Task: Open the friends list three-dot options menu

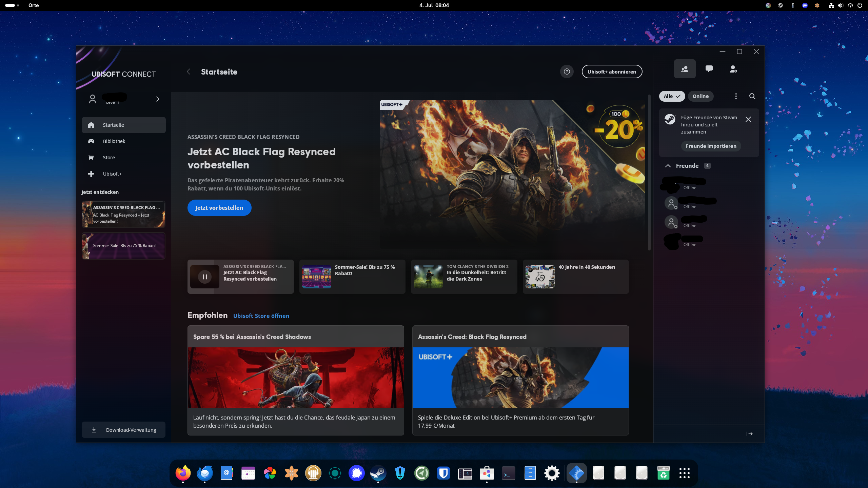Action: coord(736,96)
